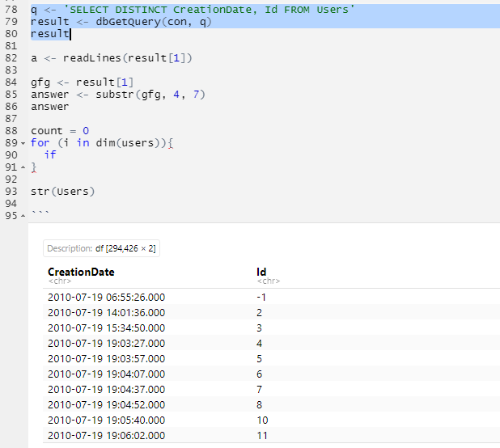Viewport: 500px width, 448px height.
Task: Click the CreationDate column header
Action: [x=81, y=272]
